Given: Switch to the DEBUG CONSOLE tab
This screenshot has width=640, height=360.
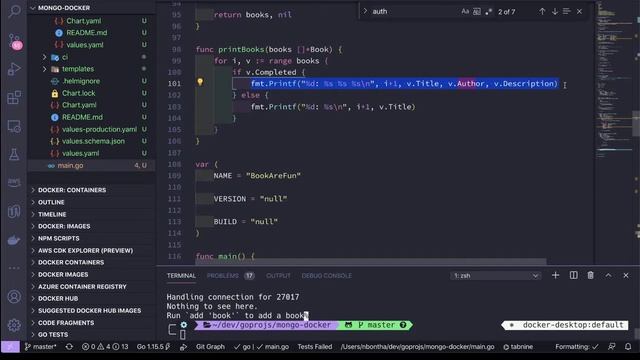Looking at the screenshot, I should pyautogui.click(x=327, y=276).
